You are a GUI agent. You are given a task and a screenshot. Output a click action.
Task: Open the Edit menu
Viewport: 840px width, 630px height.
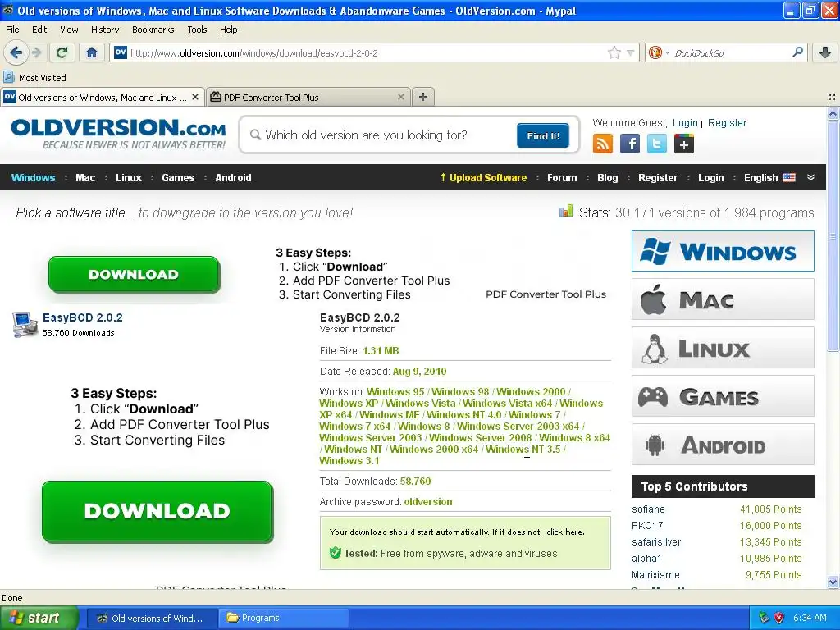tap(39, 30)
